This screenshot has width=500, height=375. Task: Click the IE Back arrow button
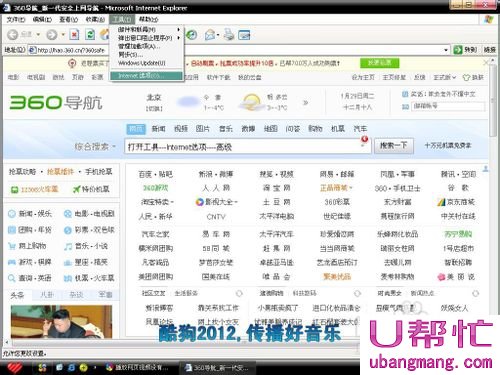pyautogui.click(x=13, y=34)
